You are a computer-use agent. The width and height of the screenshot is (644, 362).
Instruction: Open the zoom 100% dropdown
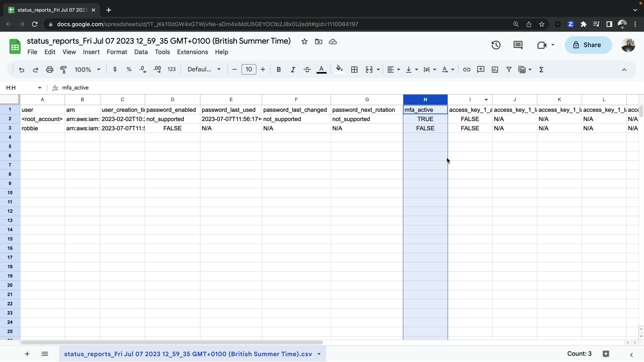[87, 70]
